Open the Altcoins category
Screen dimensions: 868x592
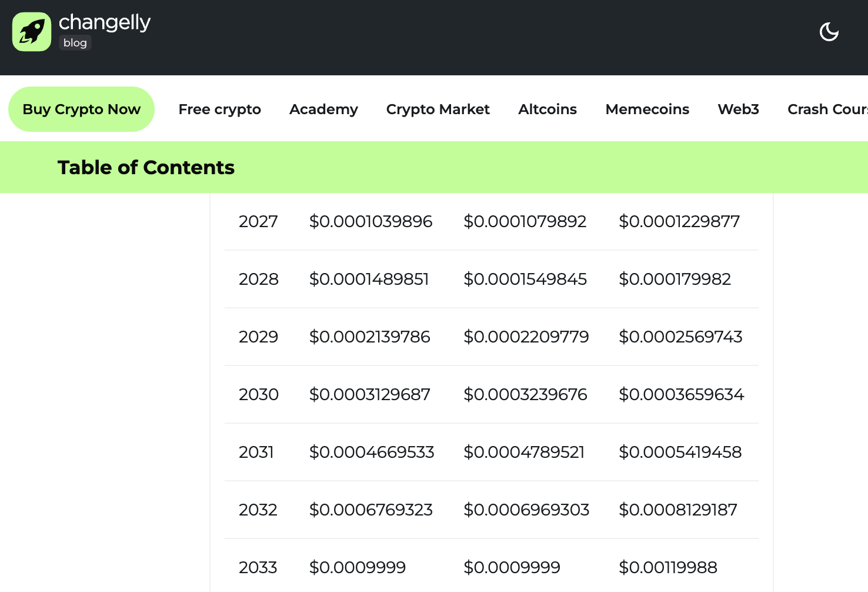pos(547,109)
